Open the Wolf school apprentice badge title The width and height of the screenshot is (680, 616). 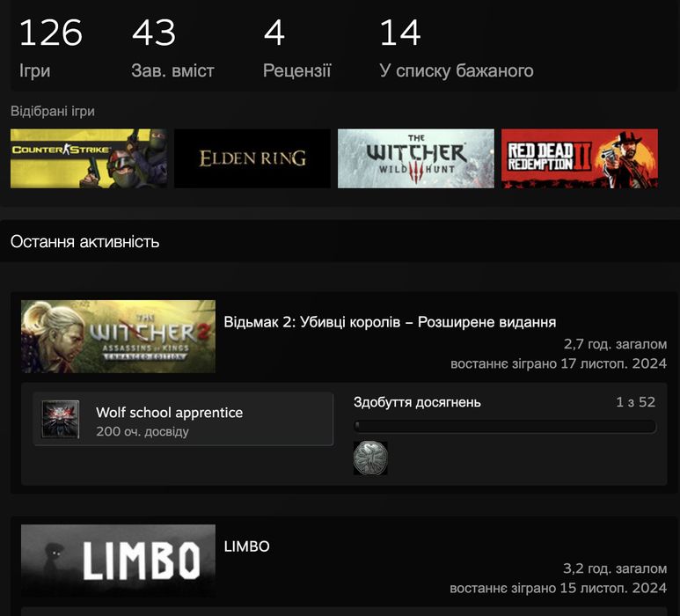(169, 412)
